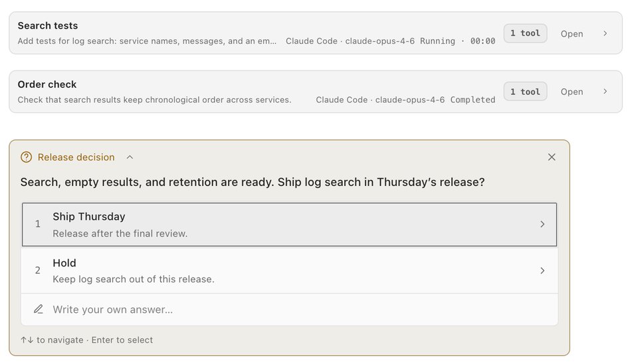Viewport: 636px width, 364px height.
Task: Click the Order check description text
Action: (154, 100)
